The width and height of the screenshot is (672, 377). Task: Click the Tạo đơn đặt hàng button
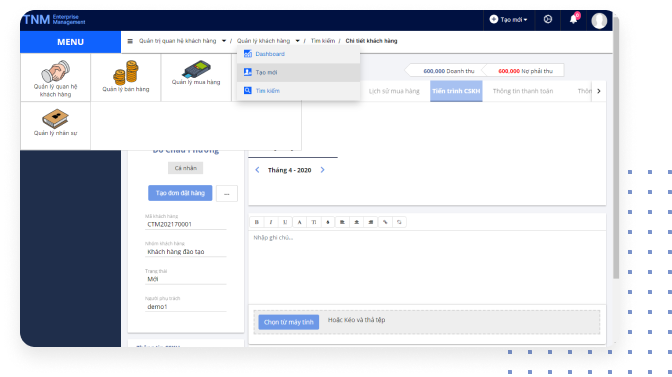tap(180, 193)
